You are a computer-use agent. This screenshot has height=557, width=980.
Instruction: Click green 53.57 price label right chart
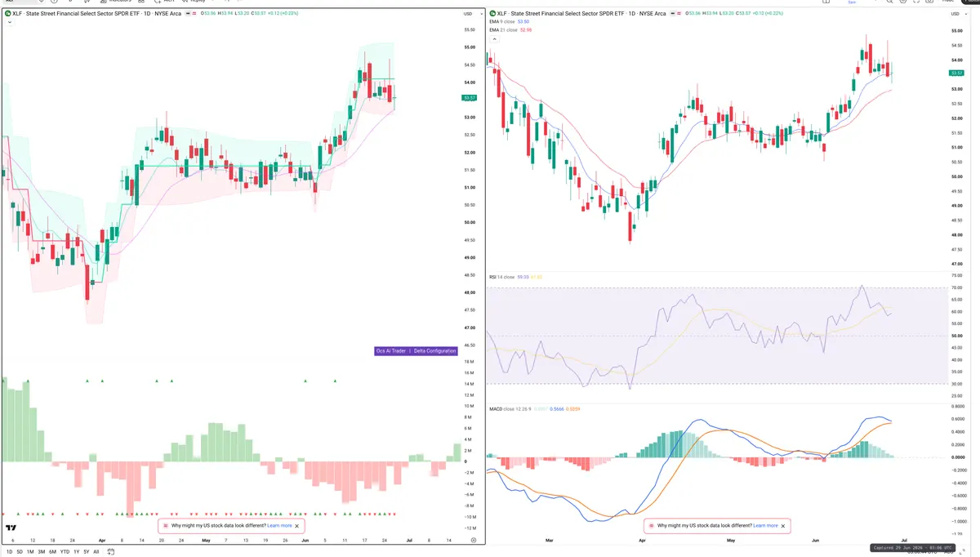957,74
